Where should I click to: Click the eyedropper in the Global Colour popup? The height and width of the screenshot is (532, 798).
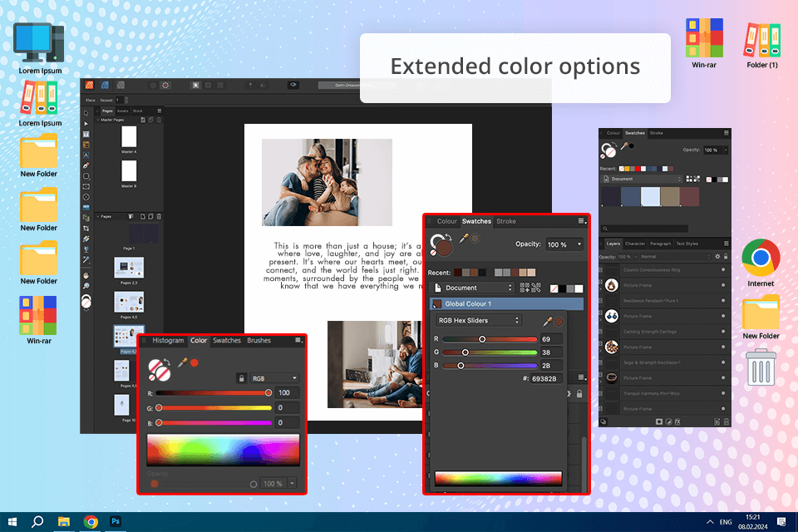click(548, 321)
